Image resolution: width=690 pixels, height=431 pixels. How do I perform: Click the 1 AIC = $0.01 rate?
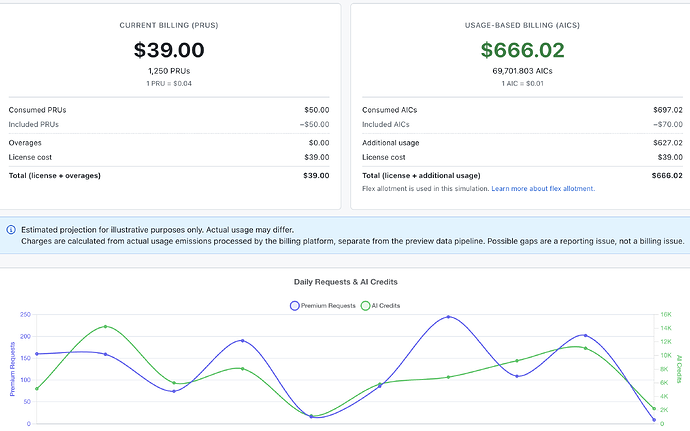tap(522, 83)
